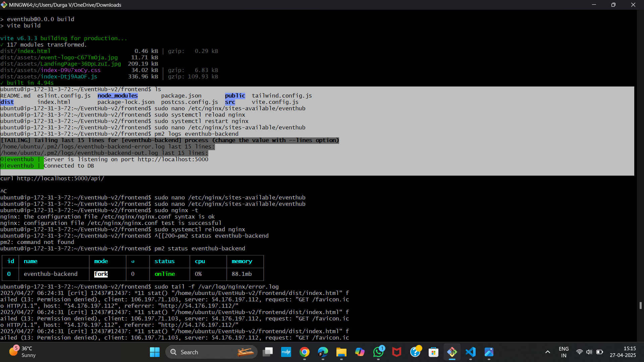Click the 'curl http://localhost:5000/api/' line
Screen dimensions: 644x362
pyautogui.click(x=52, y=178)
